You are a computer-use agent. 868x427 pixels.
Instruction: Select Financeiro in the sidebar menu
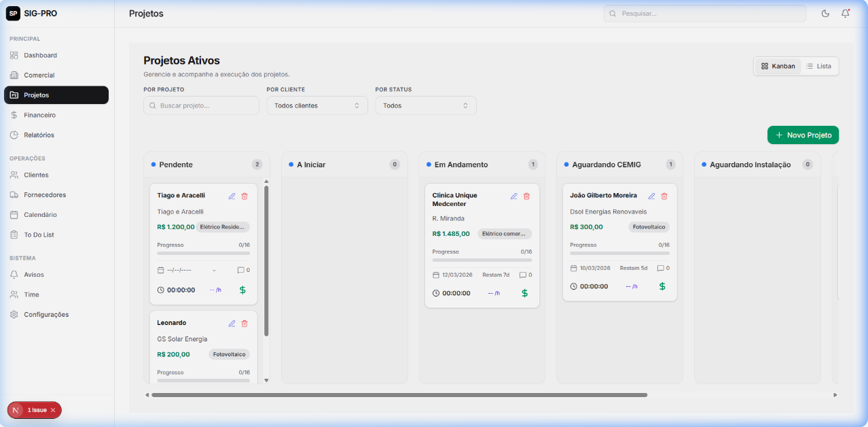(41, 115)
